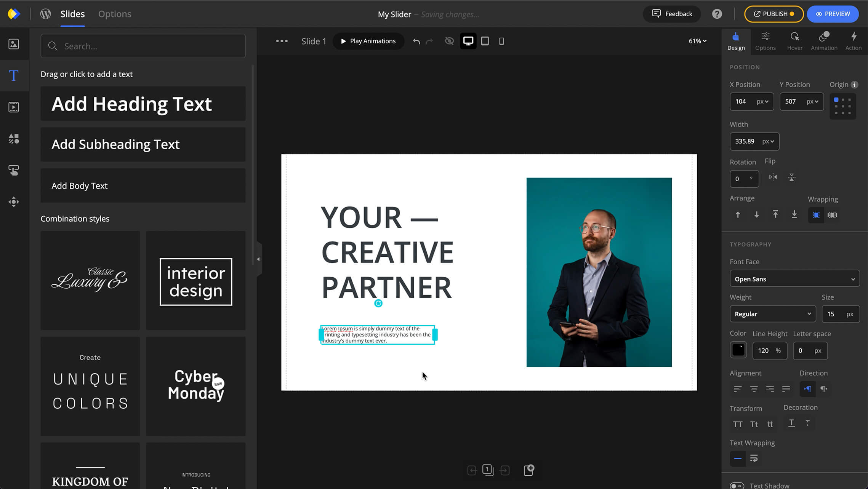868x489 pixels.
Task: Justify the text alignment
Action: tap(786, 389)
